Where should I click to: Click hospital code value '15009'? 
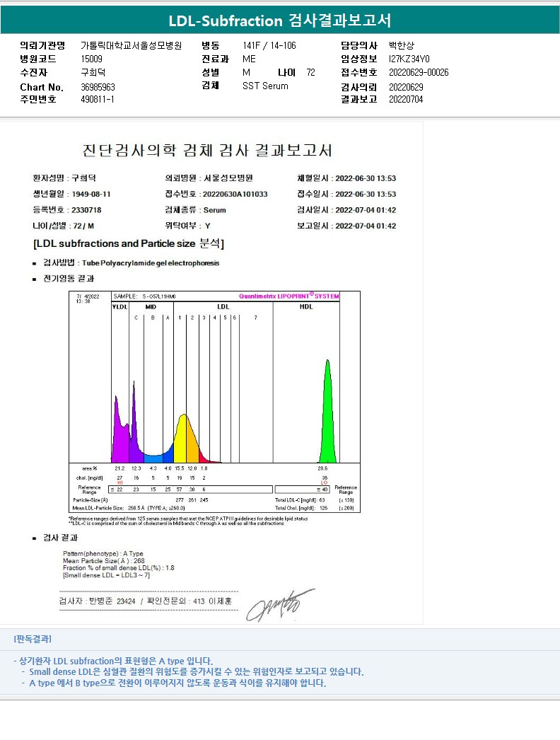(91, 59)
